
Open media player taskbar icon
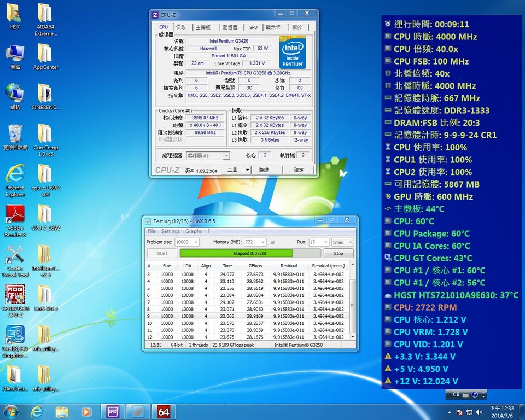[86, 412]
